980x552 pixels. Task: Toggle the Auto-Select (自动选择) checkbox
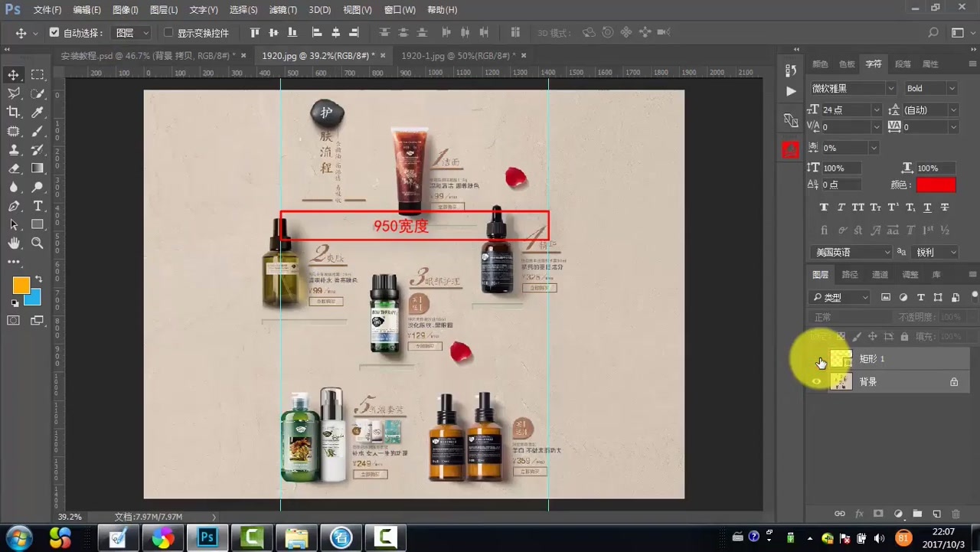(54, 33)
